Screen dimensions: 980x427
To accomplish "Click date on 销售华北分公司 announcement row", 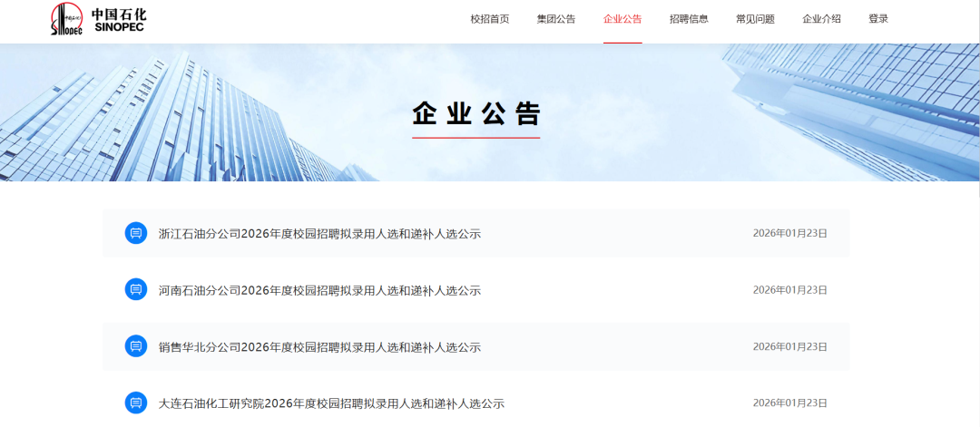I will click(789, 347).
